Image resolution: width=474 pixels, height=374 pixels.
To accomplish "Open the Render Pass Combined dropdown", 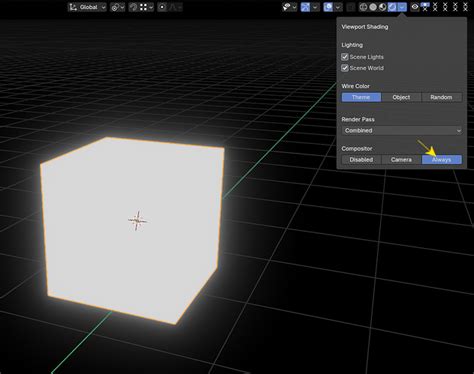I will tap(402, 131).
